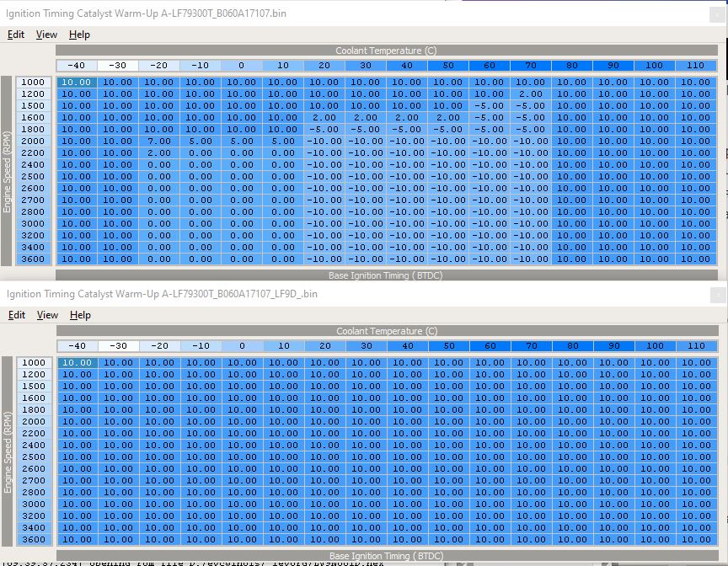This screenshot has width=728, height=566.
Task: Select -5.00 cell at 1500 RPM, 60 C in top table
Action: (x=489, y=106)
